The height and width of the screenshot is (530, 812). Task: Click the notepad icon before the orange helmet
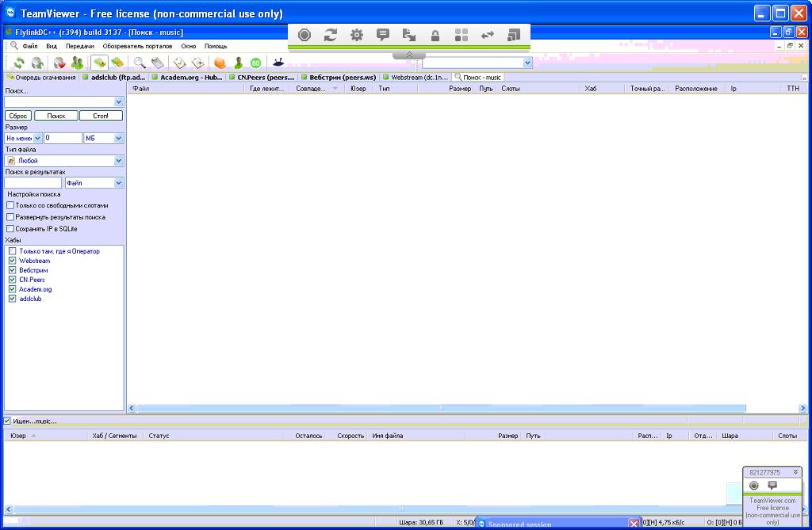(x=197, y=63)
